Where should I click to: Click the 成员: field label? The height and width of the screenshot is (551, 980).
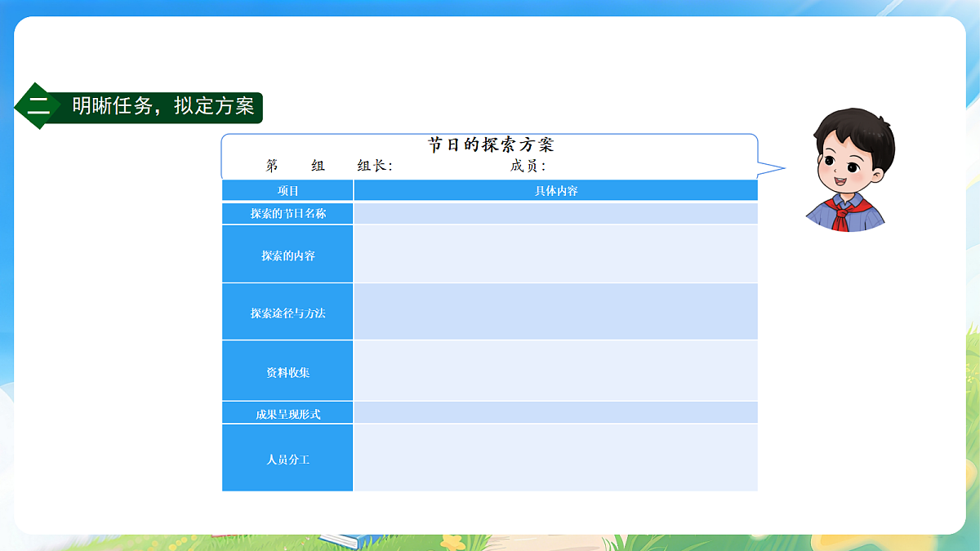click(x=528, y=166)
